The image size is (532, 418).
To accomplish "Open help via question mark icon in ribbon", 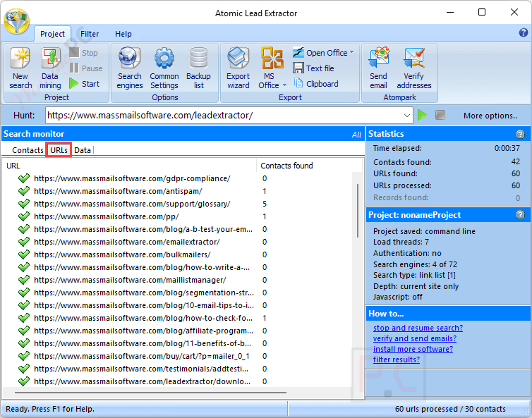I will tap(523, 32).
